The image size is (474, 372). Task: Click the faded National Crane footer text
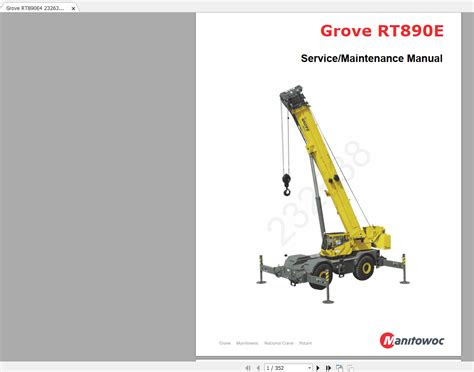point(279,343)
